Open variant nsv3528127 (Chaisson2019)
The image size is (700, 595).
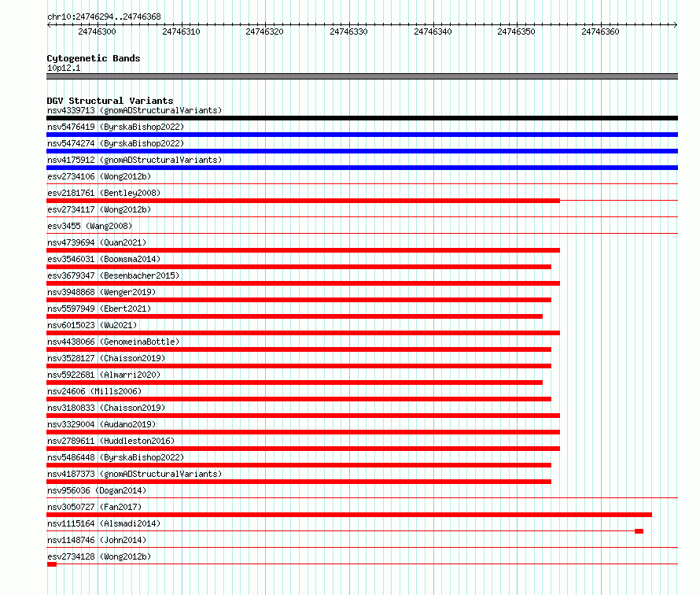coord(106,358)
